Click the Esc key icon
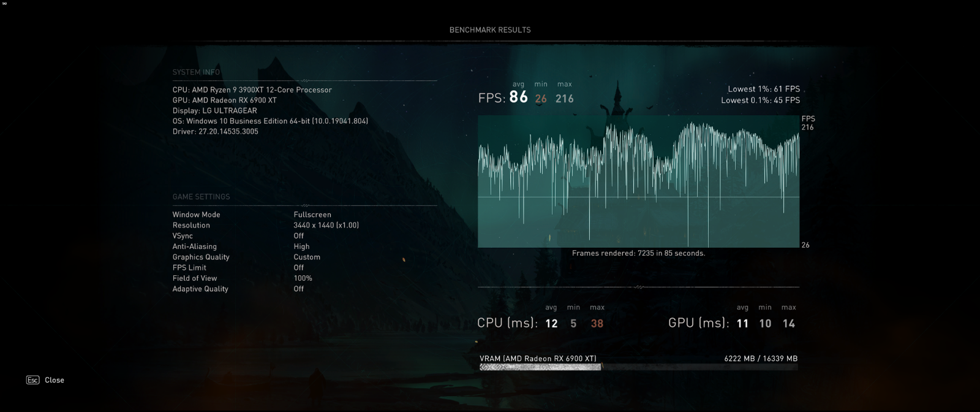Screen dimensions: 980x412 tap(32, 380)
